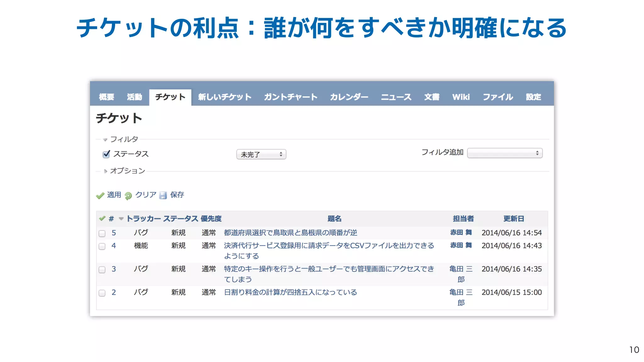Select the チケット tab
644x362 pixels.
coord(170,97)
